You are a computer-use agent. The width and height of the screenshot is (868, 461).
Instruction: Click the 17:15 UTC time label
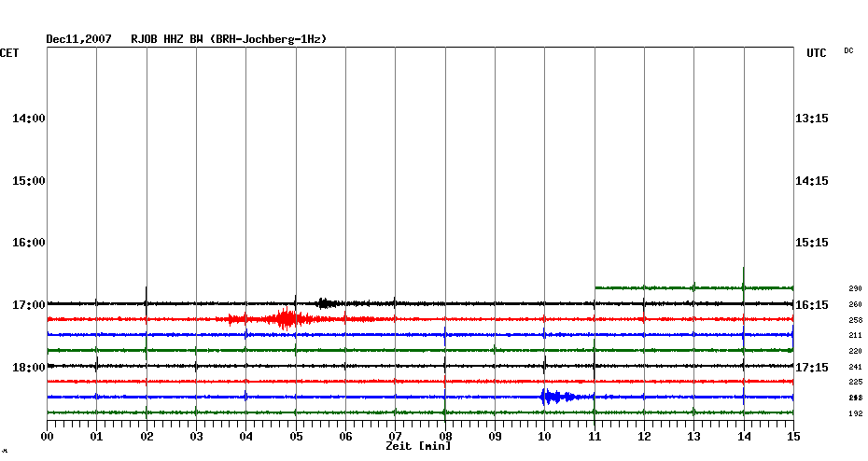point(812,368)
